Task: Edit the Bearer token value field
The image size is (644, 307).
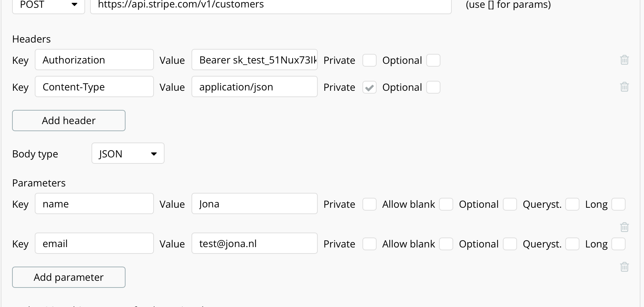Action: (254, 60)
